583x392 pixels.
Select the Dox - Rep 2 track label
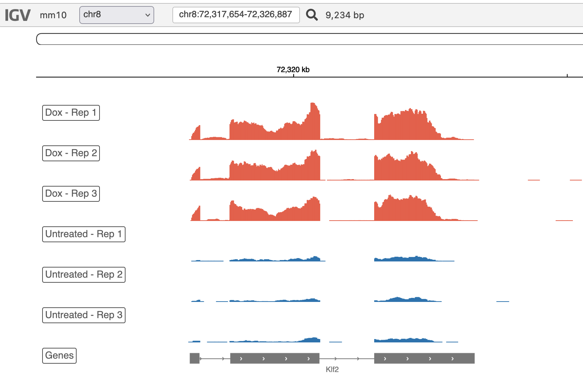(71, 153)
